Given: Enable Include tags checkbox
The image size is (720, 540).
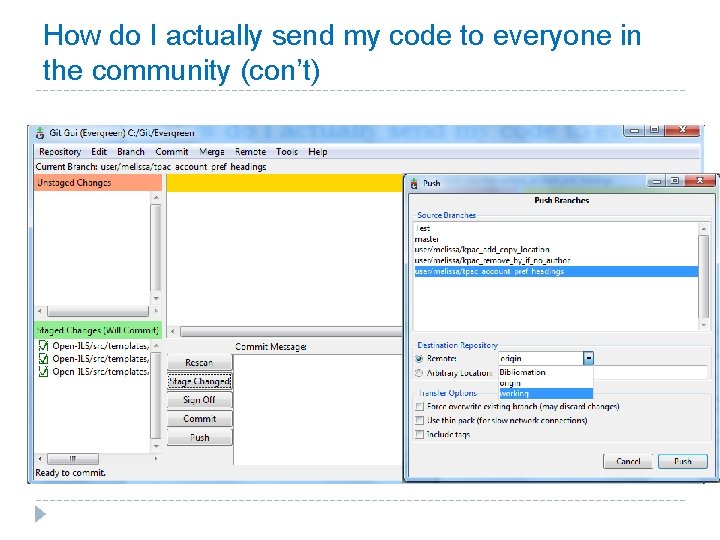Looking at the screenshot, I should click(x=419, y=434).
